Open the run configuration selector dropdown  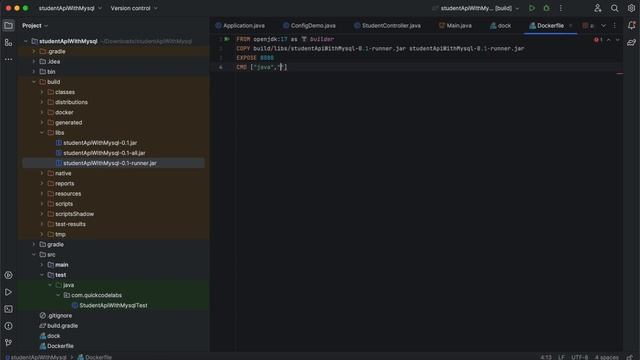tap(476, 8)
